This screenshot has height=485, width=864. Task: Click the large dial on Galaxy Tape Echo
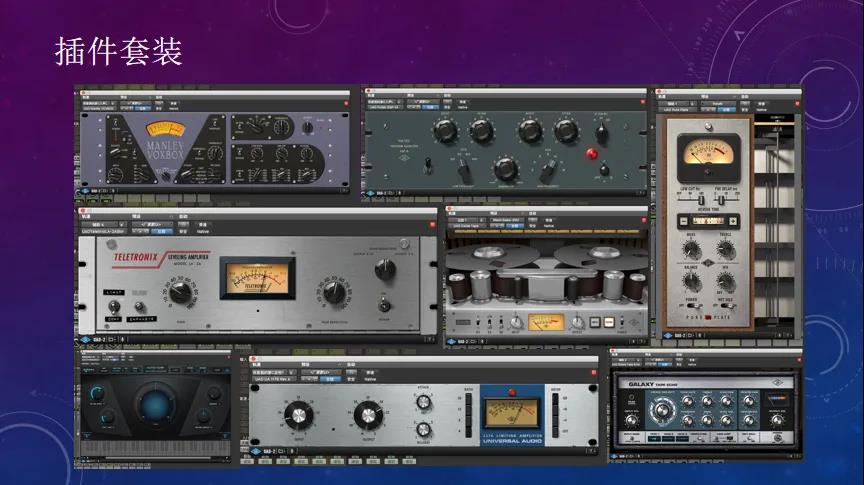coord(662,411)
